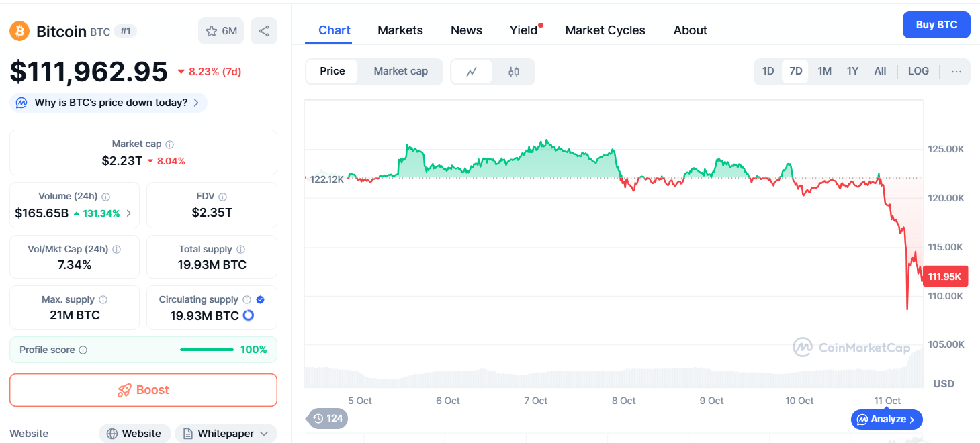Viewport: 980px width, 443px height.
Task: Set chart range to 1D
Action: point(768,71)
